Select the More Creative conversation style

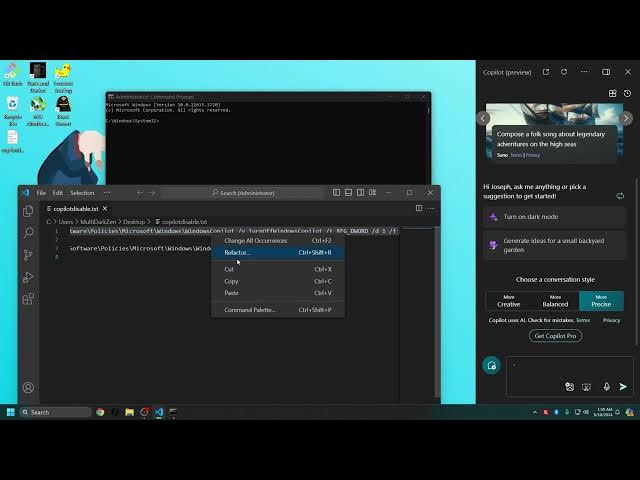pyautogui.click(x=509, y=301)
